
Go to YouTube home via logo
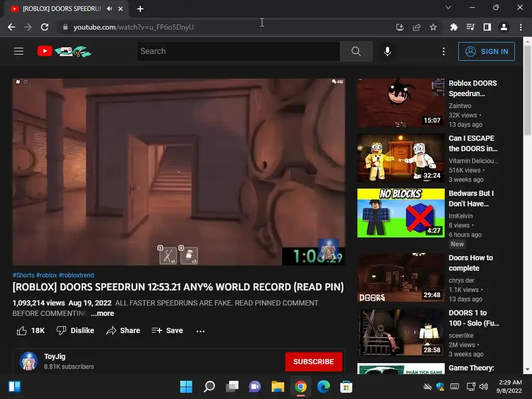tap(64, 51)
